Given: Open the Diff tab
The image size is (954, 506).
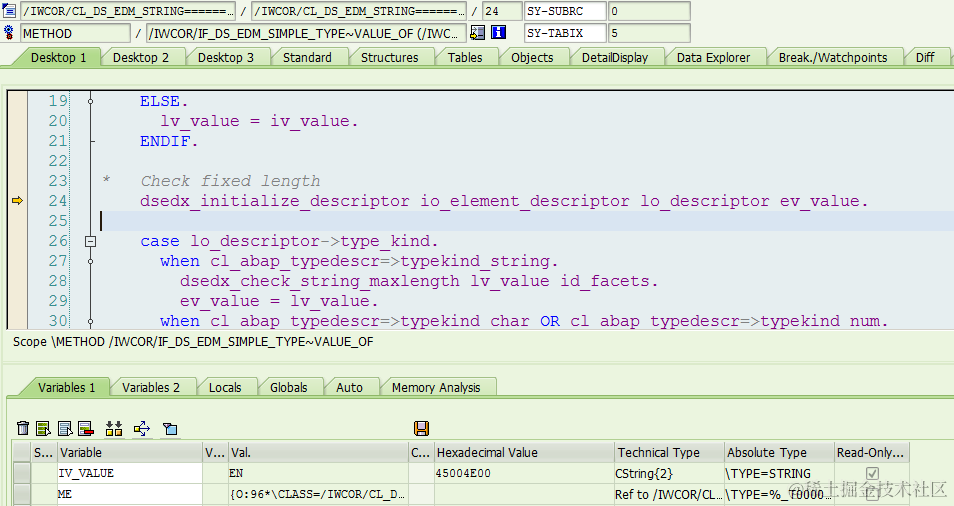Looking at the screenshot, I should click(925, 58).
